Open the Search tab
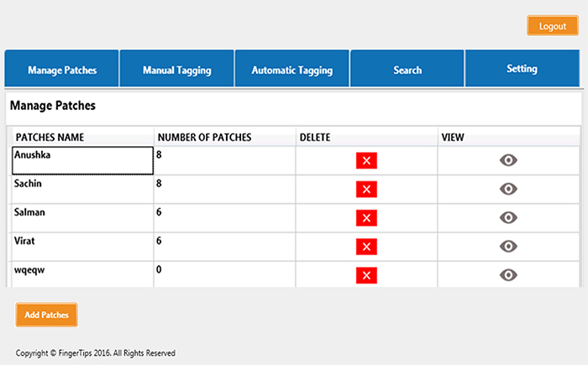 coord(407,70)
